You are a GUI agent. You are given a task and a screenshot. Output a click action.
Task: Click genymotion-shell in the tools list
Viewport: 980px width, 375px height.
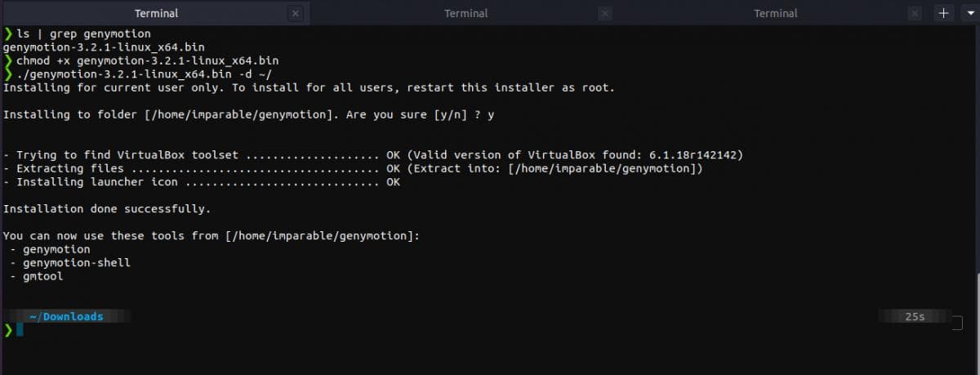coord(77,262)
